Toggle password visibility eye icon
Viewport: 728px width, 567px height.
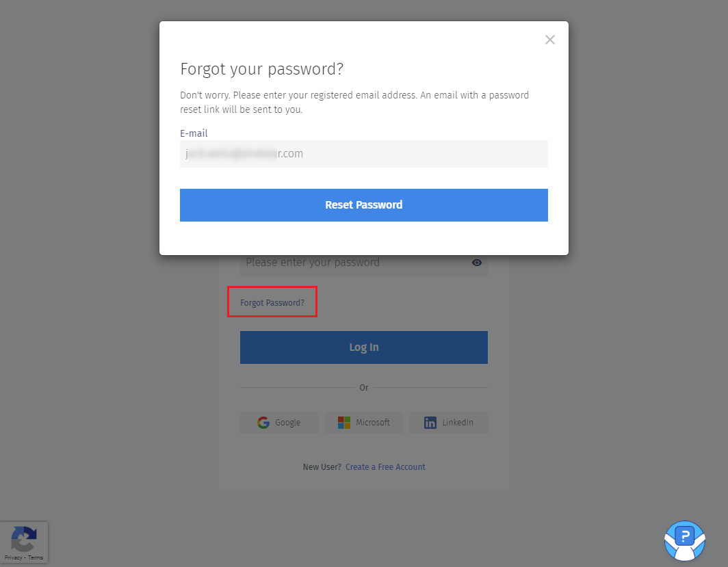click(477, 263)
